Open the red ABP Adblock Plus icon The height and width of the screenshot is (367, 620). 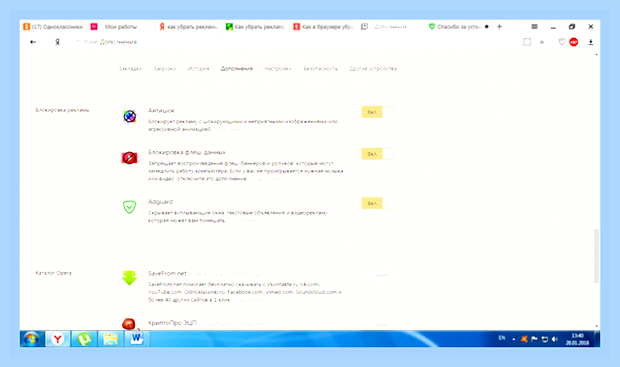(574, 42)
